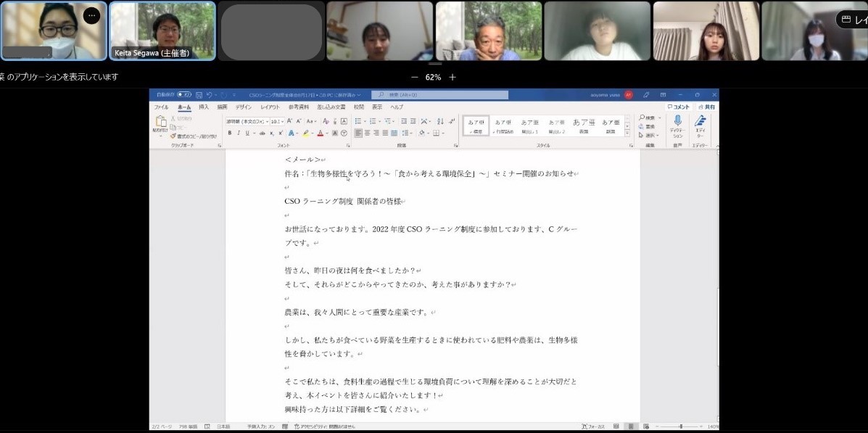Apply superscript formatting

(x=280, y=133)
